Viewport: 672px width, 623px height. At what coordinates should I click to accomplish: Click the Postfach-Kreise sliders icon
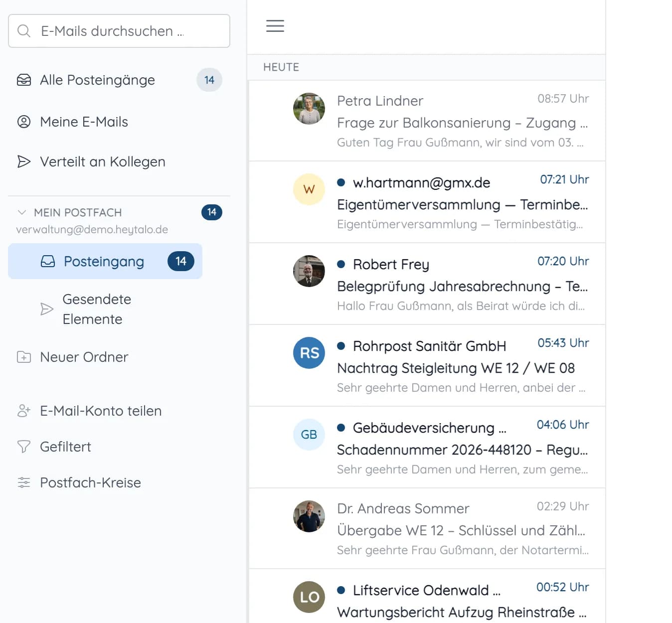24,482
